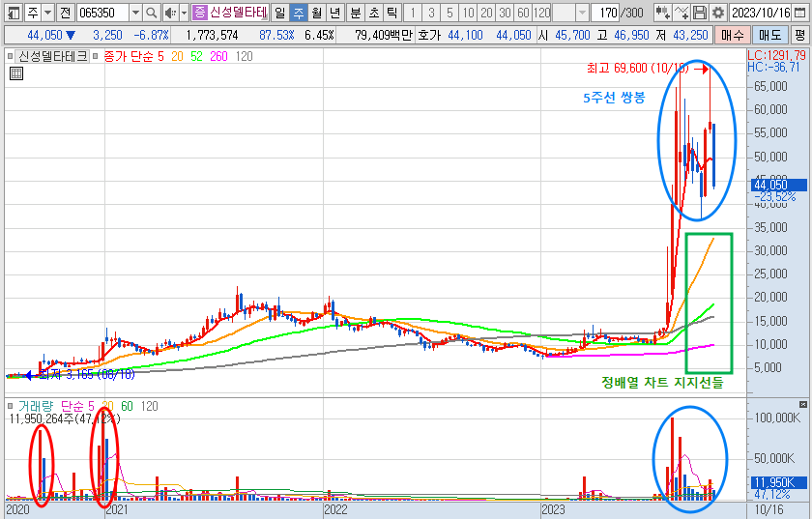Viewport: 812px width, 519px height.
Task: Click the 저 43,250 low value
Action: coord(681,35)
